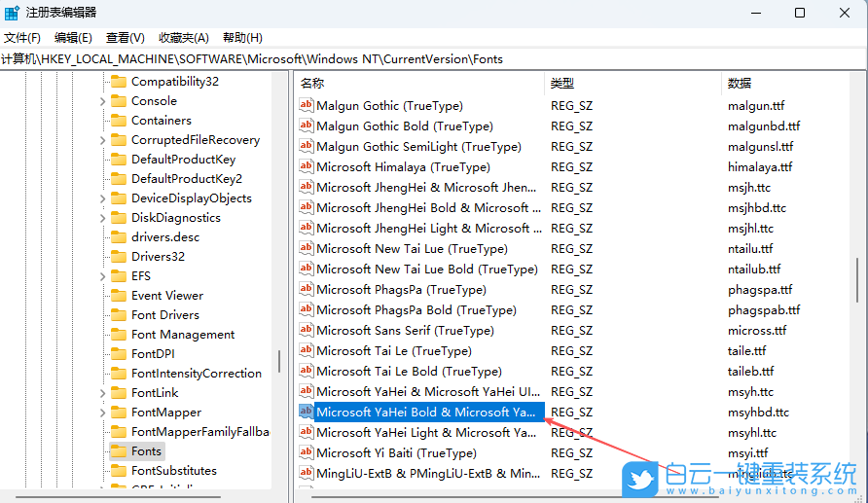Select Microsoft YaHei & Microsoft YaHei UI value
The image size is (868, 503).
click(428, 392)
